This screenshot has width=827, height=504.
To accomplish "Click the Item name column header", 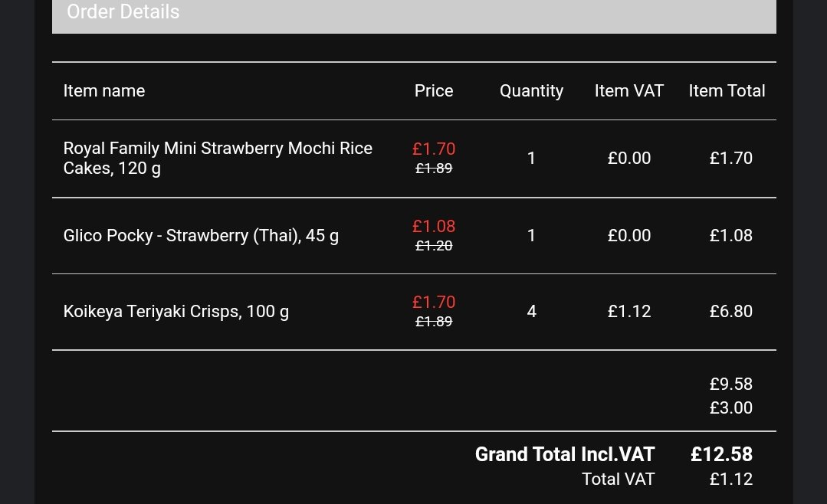I will pos(104,91).
